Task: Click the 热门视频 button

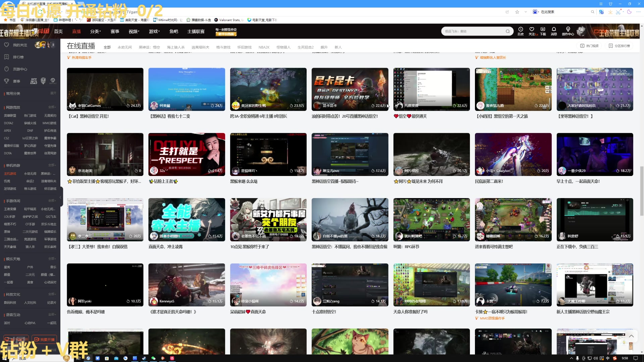Action: 589,46
